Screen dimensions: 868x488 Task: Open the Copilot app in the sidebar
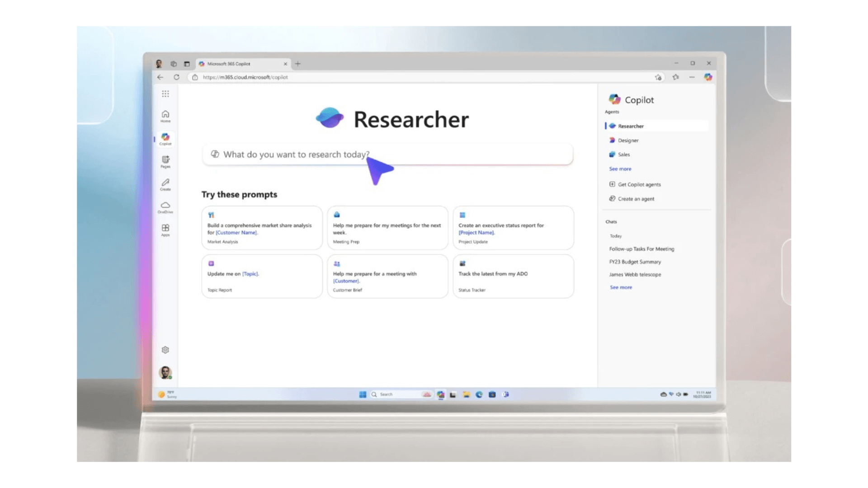(x=165, y=138)
